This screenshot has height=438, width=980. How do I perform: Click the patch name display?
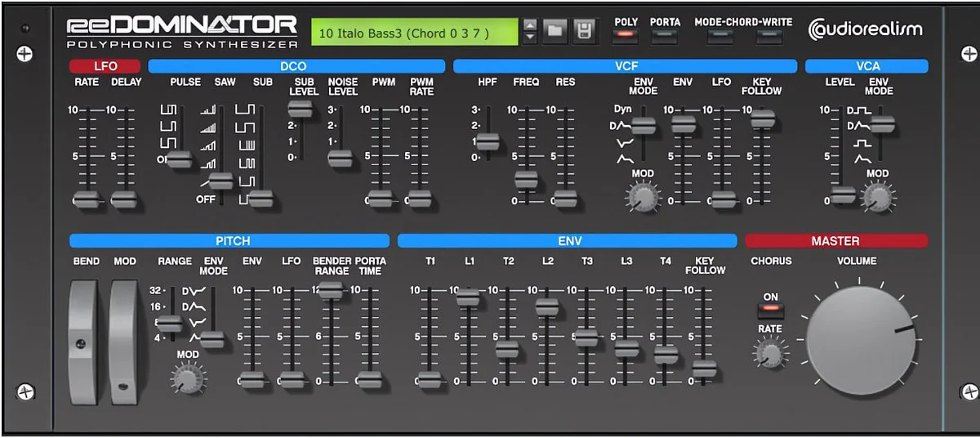pyautogui.click(x=415, y=33)
